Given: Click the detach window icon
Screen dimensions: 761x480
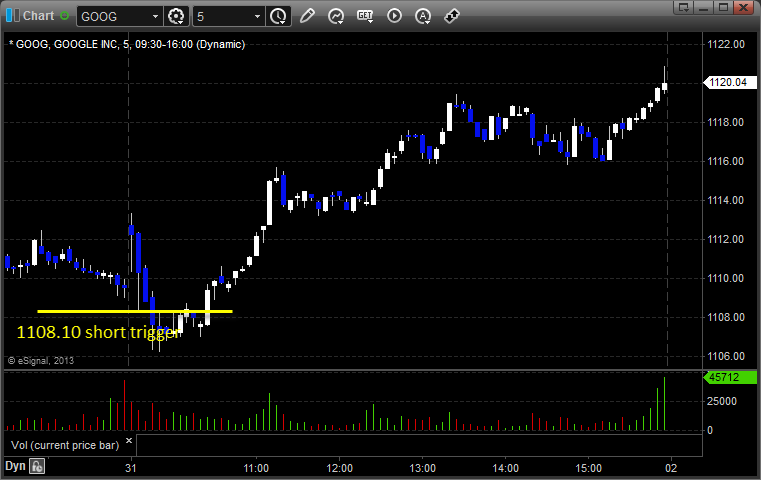Looking at the screenshot, I should [684, 7].
